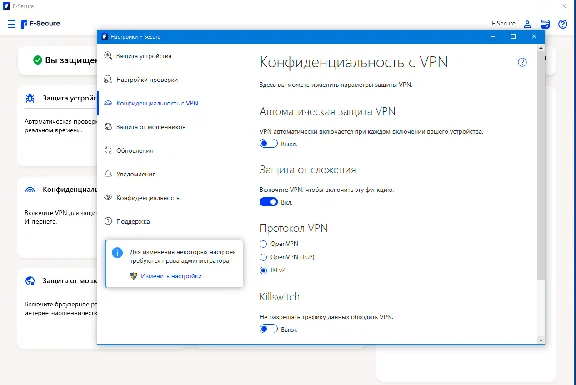Click the Настройки проверки scan icon in sidebar
The width and height of the screenshot is (576, 385).
click(x=108, y=79)
